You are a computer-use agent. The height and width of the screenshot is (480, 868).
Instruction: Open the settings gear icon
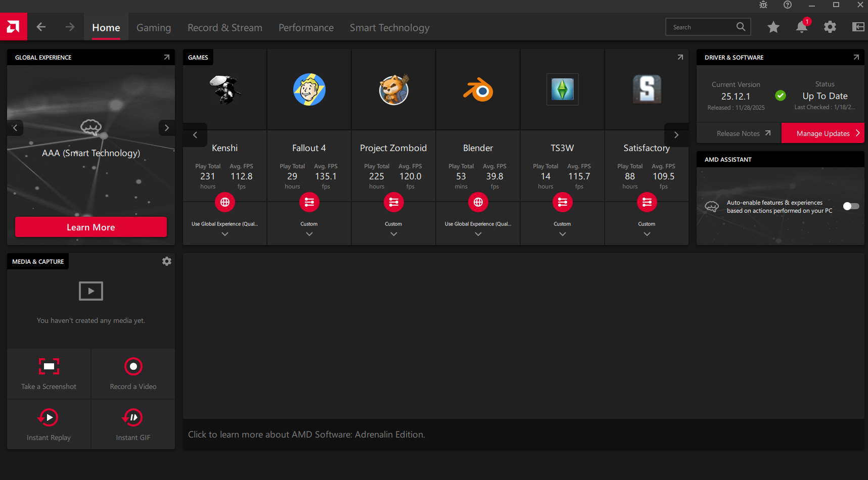(x=830, y=27)
